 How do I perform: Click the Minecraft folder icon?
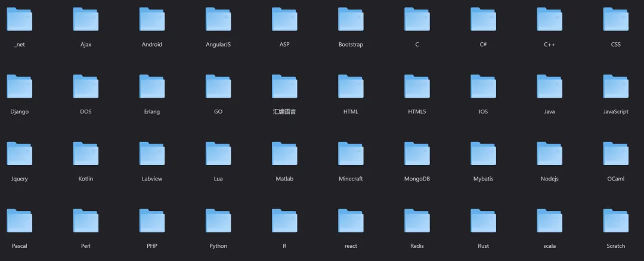tap(351, 154)
